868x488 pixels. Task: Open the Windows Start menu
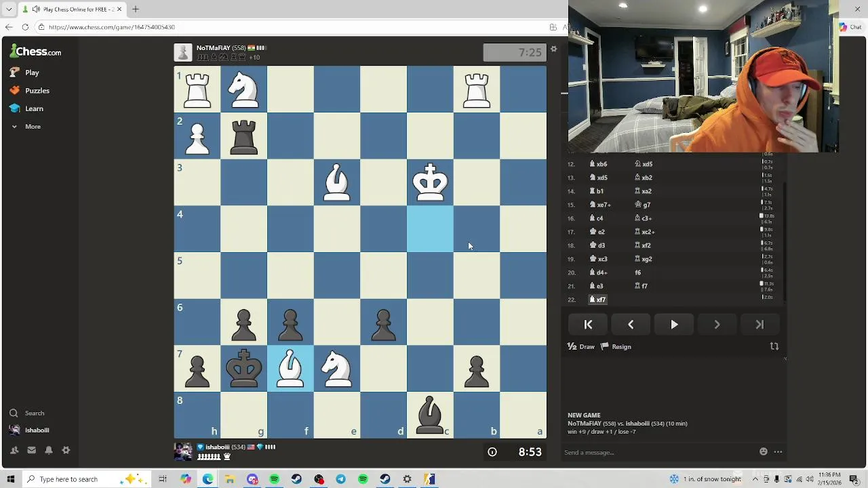[x=9, y=479]
